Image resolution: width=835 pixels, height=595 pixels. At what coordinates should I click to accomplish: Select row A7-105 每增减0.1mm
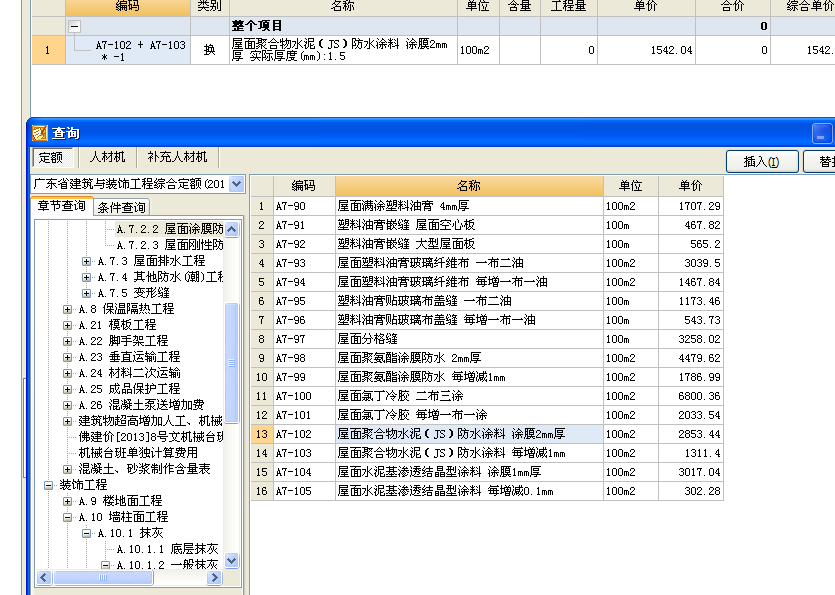[x=487, y=491]
